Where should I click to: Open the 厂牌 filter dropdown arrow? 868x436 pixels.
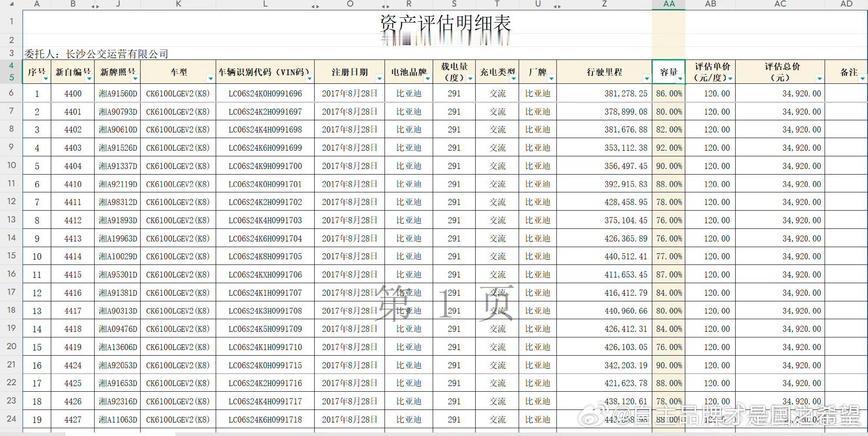click(x=551, y=79)
